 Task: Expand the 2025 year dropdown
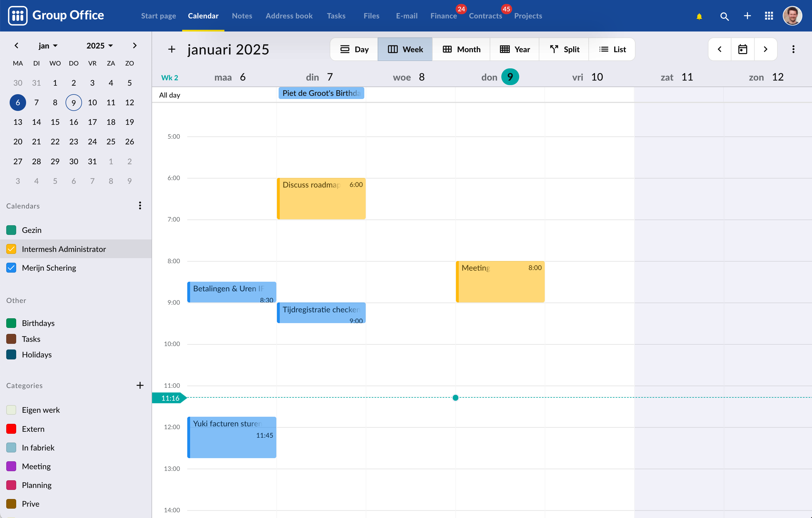point(100,45)
